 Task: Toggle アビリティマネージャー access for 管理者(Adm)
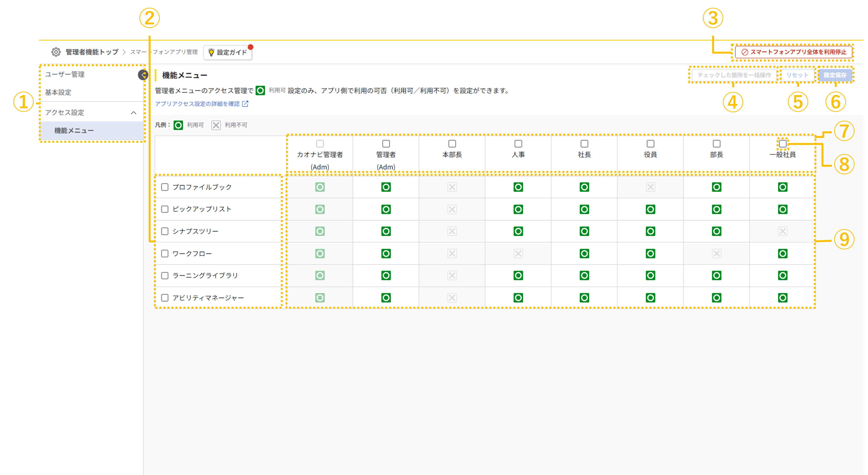point(386,298)
